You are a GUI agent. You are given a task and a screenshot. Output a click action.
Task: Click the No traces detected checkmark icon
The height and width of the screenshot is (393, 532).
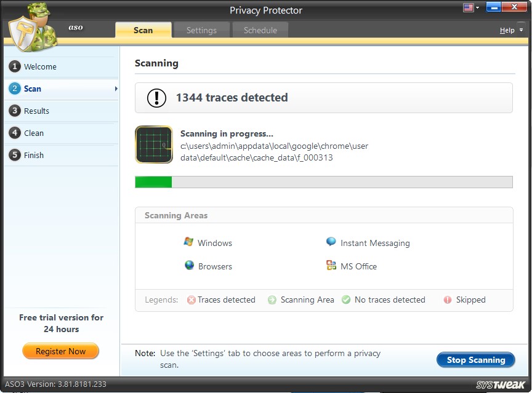(347, 300)
